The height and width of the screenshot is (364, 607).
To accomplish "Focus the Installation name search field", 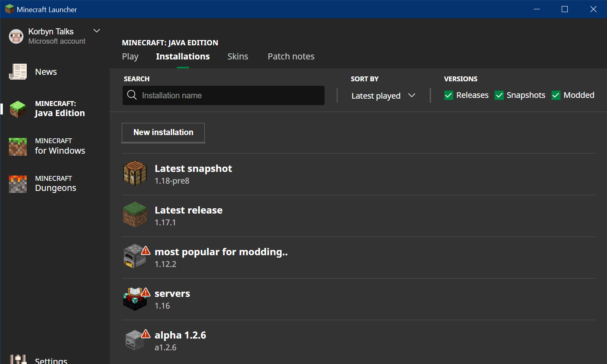I will click(x=231, y=95).
